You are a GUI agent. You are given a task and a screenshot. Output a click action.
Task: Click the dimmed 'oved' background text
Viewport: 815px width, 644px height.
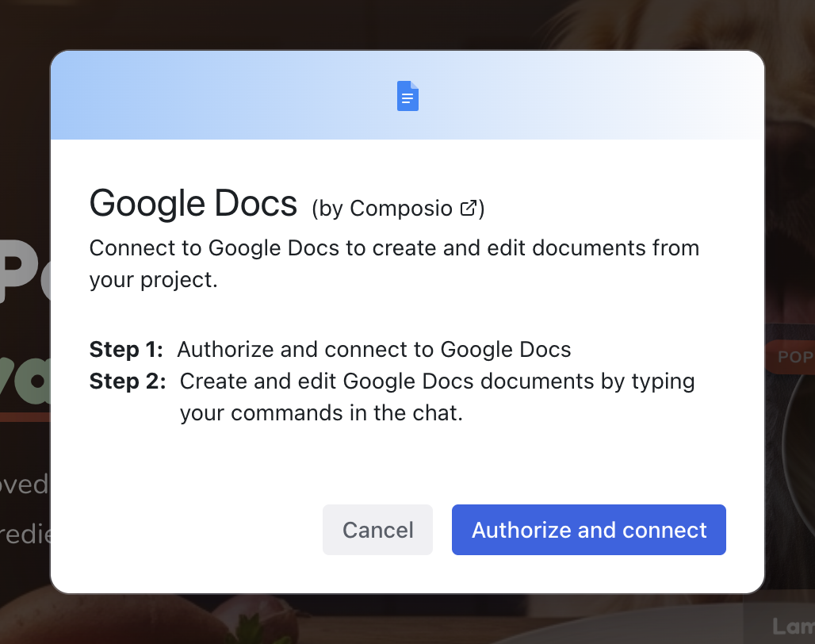pyautogui.click(x=24, y=484)
